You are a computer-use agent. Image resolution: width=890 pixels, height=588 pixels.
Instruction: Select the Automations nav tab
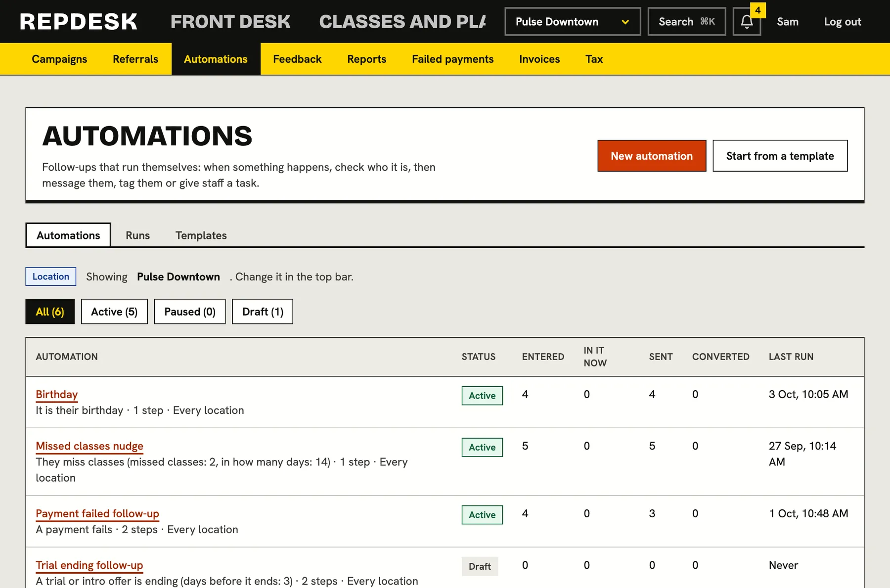coord(216,59)
